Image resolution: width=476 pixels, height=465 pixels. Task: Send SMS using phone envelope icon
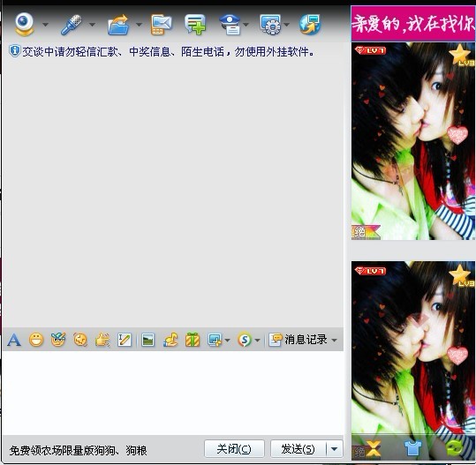point(161,25)
